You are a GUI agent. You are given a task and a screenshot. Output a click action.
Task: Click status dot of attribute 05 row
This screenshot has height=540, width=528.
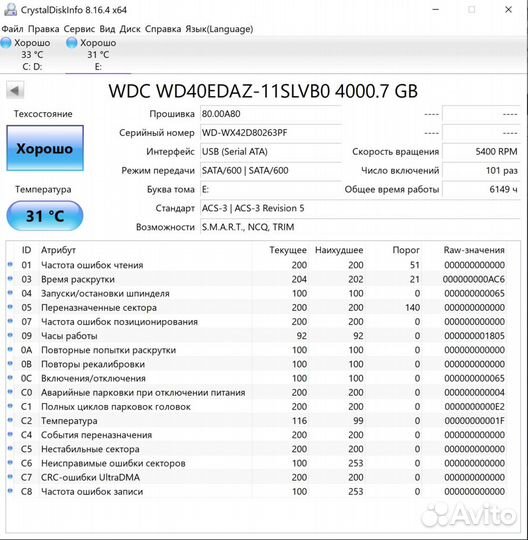coord(10,307)
